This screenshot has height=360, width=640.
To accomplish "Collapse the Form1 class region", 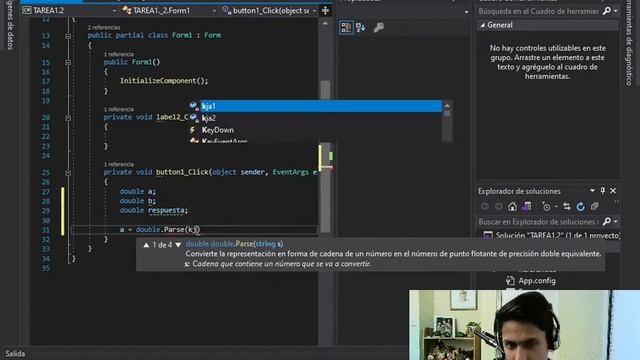I will pyautogui.click(x=68, y=36).
